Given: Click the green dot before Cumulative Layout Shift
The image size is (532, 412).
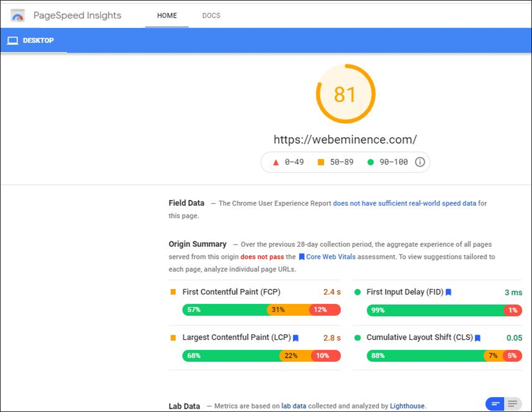Looking at the screenshot, I should tap(357, 338).
